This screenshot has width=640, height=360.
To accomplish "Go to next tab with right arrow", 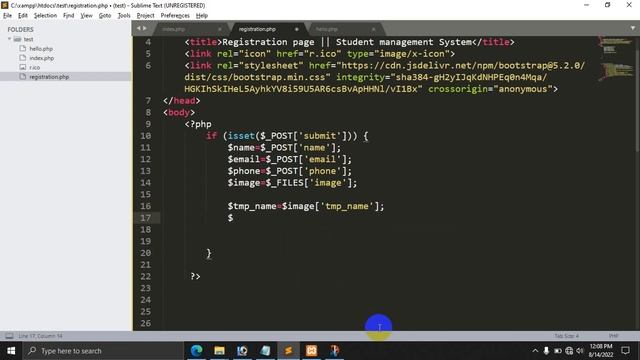I will pyautogui.click(x=144, y=28).
